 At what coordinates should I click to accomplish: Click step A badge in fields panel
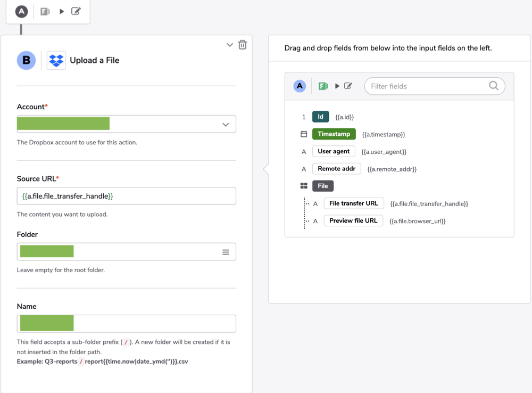tap(300, 86)
